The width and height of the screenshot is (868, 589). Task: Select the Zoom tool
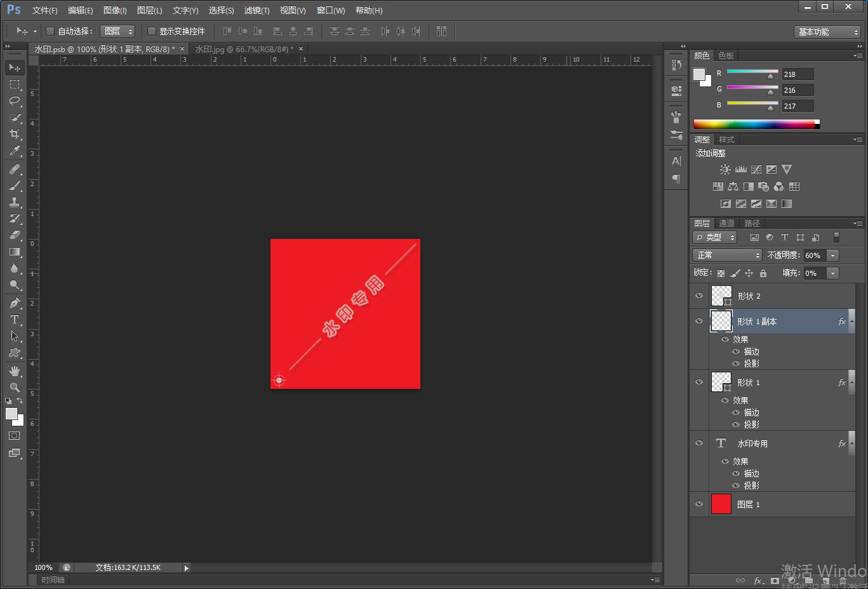[x=15, y=388]
